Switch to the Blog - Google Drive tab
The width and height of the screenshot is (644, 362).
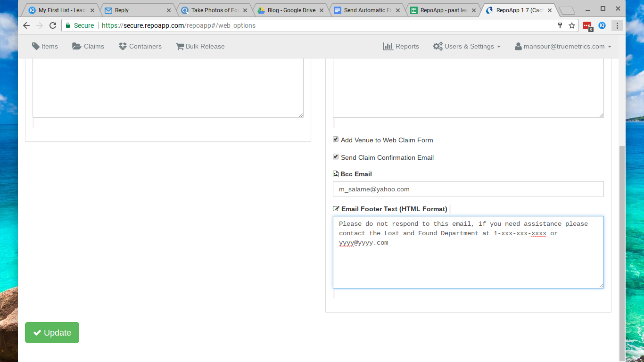click(291, 10)
